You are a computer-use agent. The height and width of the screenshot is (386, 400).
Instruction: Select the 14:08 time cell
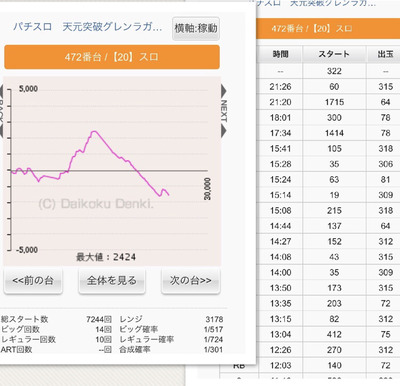coord(280,257)
